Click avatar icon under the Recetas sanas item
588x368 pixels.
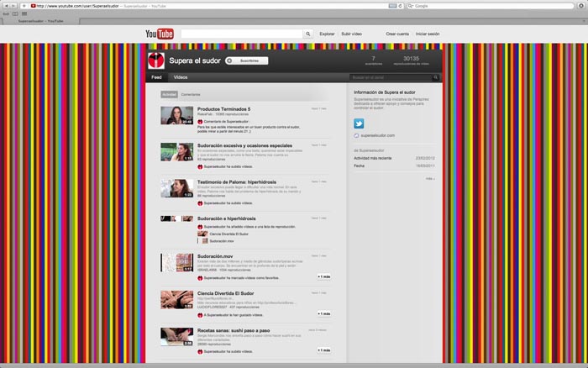coord(200,352)
